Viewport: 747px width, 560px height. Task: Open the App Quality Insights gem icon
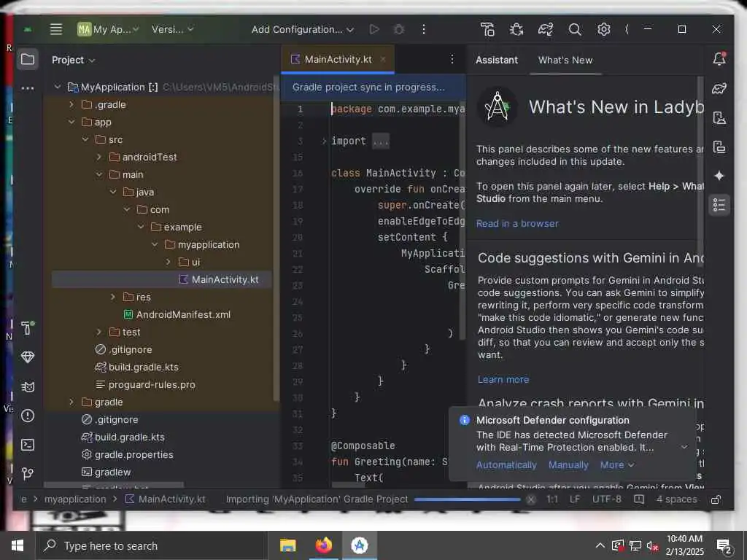(x=28, y=357)
